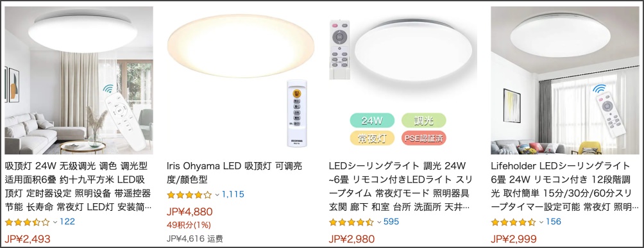Expand rating dropdown arrow next to 1,115
Image resolution: width=644 pixels, height=248 pixels.
[x=217, y=195]
